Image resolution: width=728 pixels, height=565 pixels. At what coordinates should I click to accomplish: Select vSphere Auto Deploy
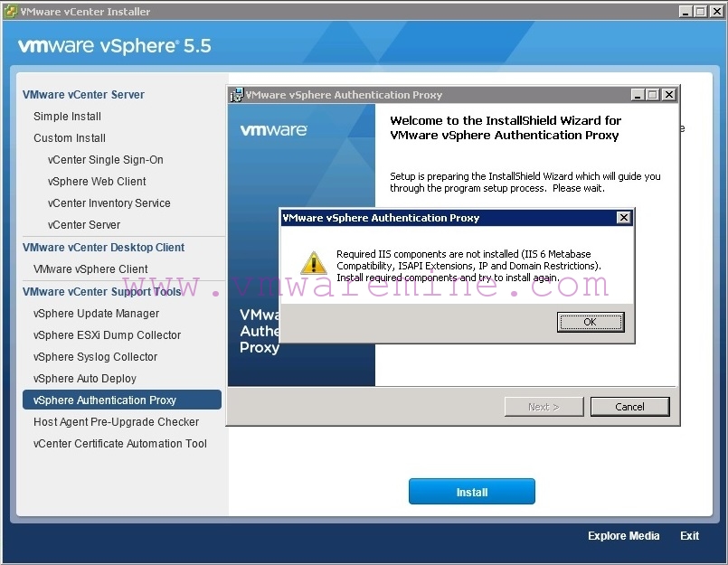click(x=84, y=379)
